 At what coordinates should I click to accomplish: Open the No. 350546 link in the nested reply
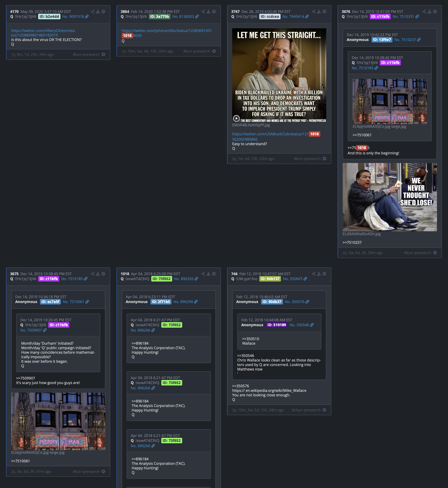pos(299,325)
